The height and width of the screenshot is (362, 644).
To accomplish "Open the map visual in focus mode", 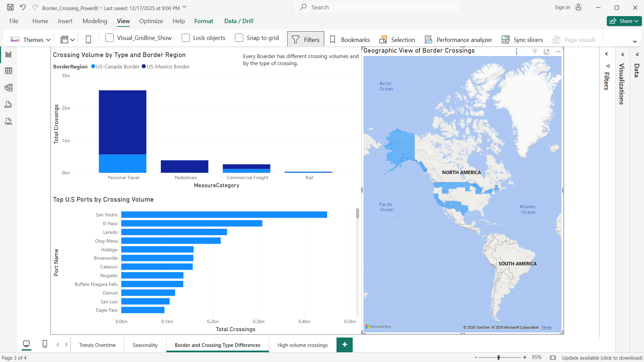I will click(546, 52).
